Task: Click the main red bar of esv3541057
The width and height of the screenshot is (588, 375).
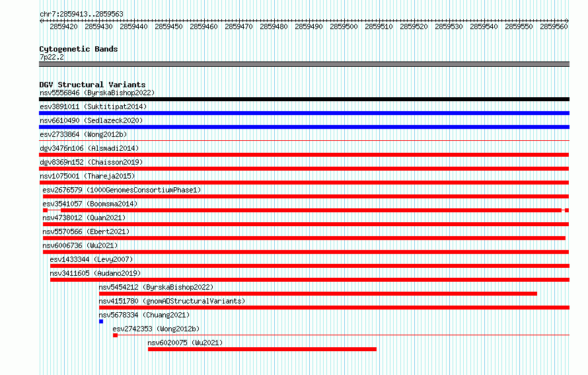Action: 311,210
